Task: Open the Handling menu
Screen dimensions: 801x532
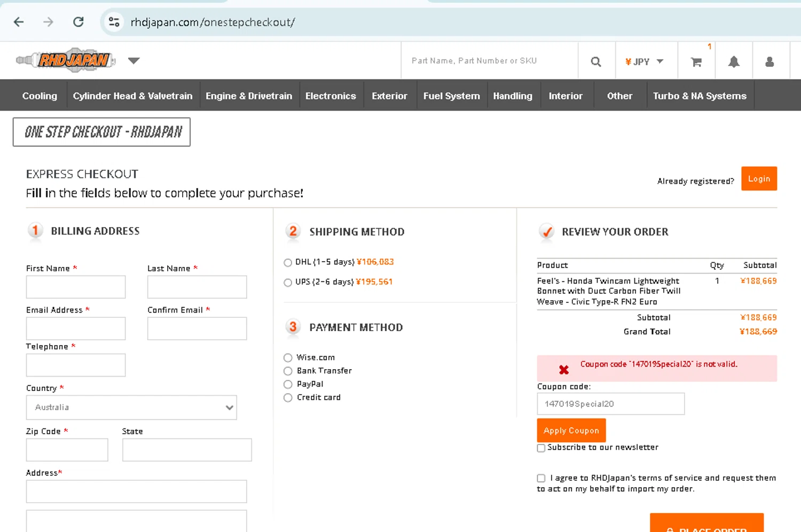Action: pos(513,96)
